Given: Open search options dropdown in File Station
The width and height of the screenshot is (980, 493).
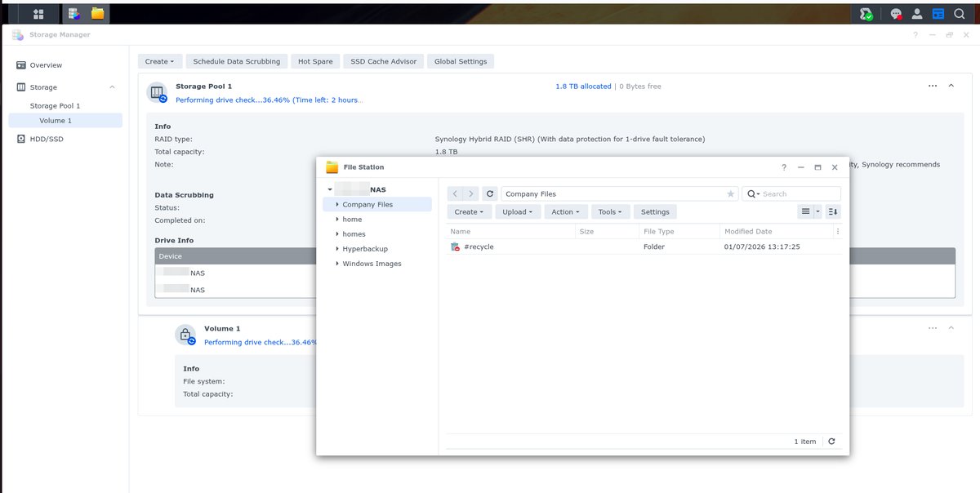Looking at the screenshot, I should 753,194.
